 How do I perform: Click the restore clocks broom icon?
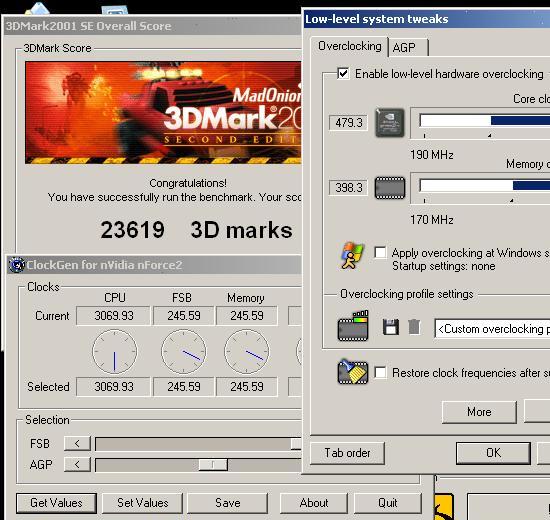point(353,372)
